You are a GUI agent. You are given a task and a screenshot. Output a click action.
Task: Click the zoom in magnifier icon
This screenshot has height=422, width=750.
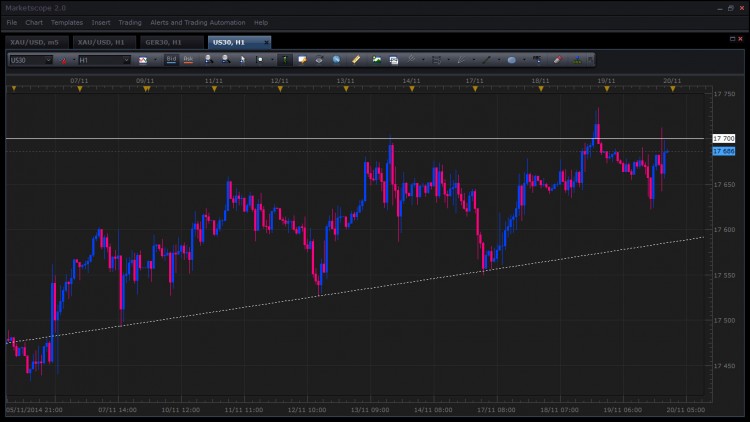pos(209,59)
